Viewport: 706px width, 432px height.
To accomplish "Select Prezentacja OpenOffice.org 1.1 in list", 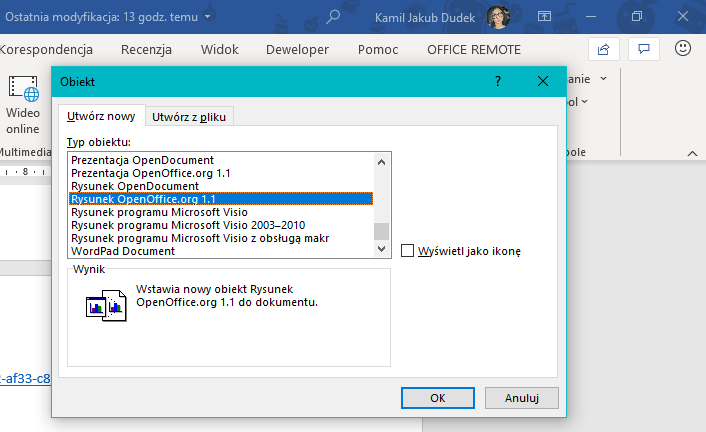I will click(221, 173).
